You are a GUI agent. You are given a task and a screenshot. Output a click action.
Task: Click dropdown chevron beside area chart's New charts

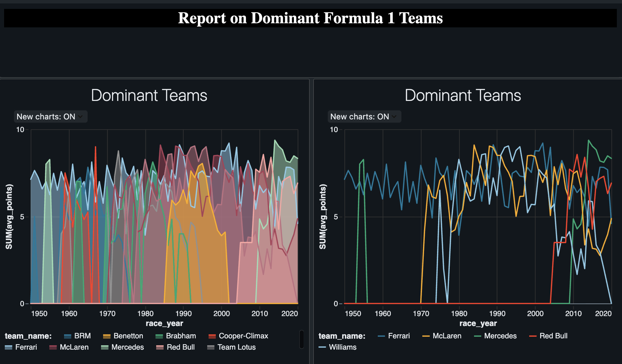80,117
